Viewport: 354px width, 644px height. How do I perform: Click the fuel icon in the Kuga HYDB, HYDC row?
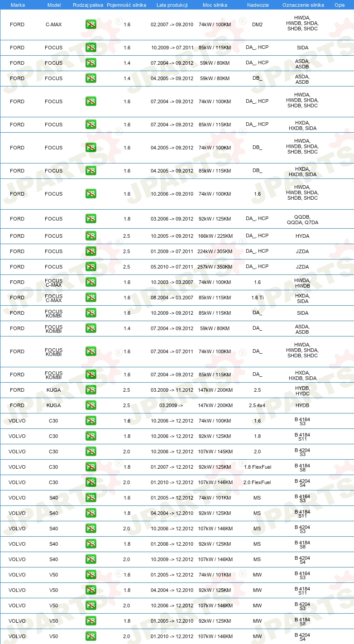[91, 390]
